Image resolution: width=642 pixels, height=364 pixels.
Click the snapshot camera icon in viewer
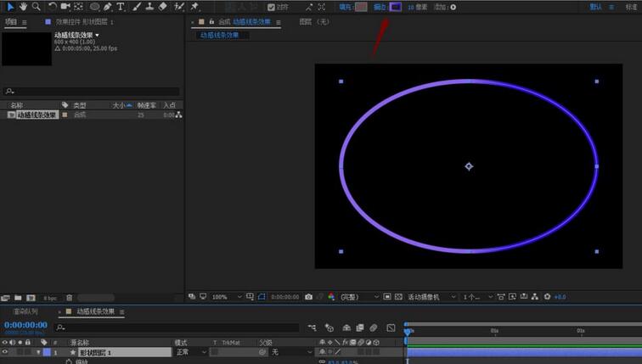[x=308, y=297]
